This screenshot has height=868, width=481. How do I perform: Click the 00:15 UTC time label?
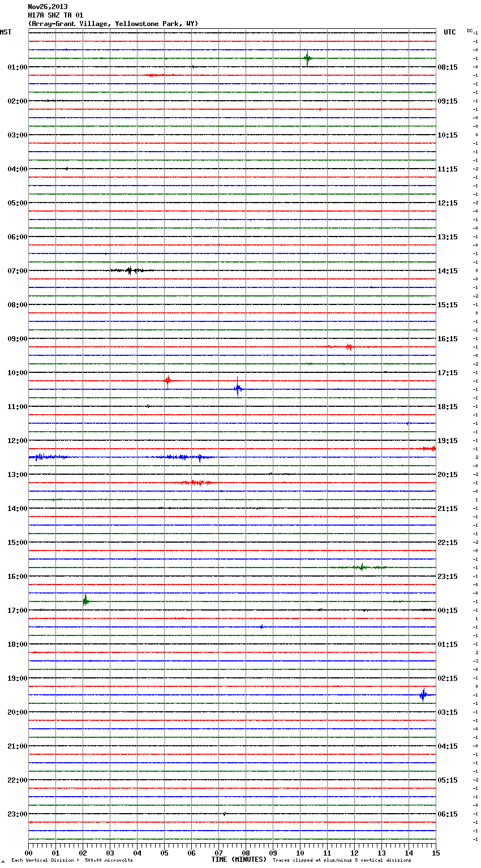[x=448, y=611]
